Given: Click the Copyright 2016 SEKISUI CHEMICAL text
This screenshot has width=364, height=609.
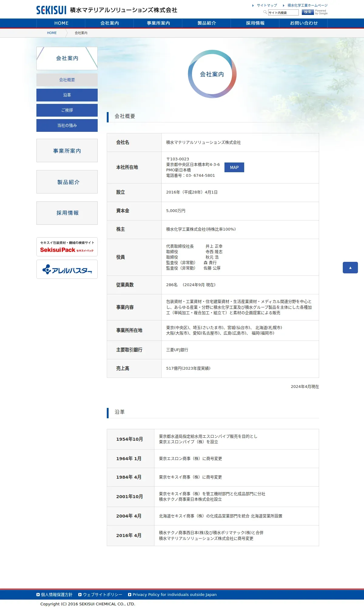Looking at the screenshot, I should point(88,604).
